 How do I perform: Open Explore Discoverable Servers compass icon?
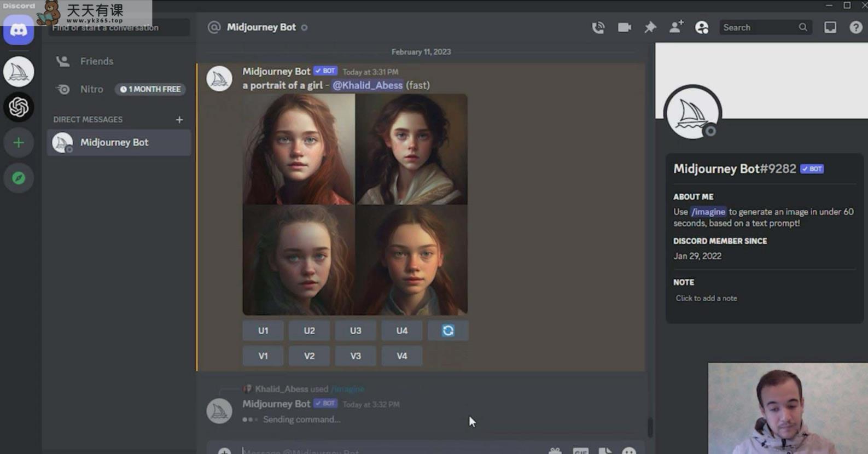coord(19,178)
